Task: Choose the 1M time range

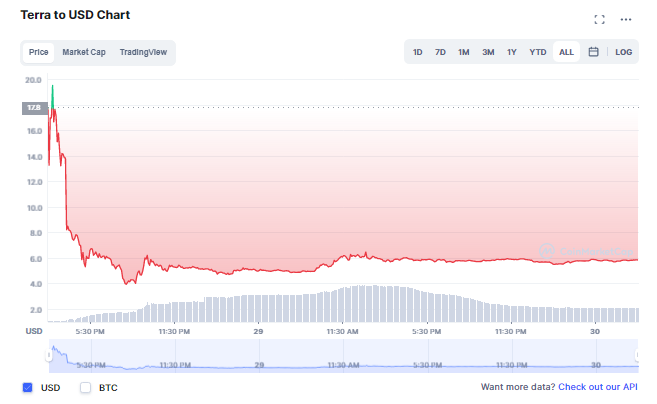Action: [x=464, y=52]
